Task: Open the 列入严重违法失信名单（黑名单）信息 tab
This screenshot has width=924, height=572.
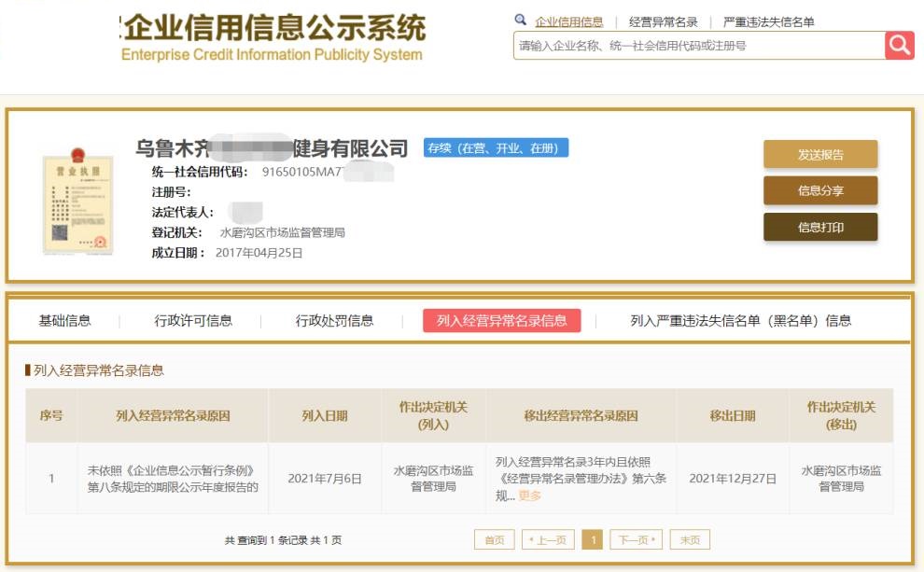Action: click(x=740, y=321)
